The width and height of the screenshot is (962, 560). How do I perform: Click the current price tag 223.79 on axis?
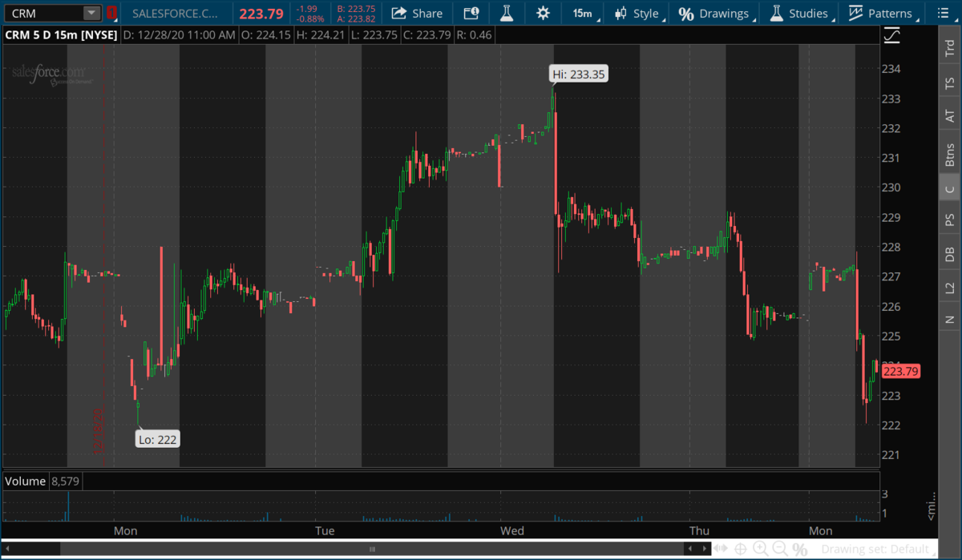[x=899, y=371]
